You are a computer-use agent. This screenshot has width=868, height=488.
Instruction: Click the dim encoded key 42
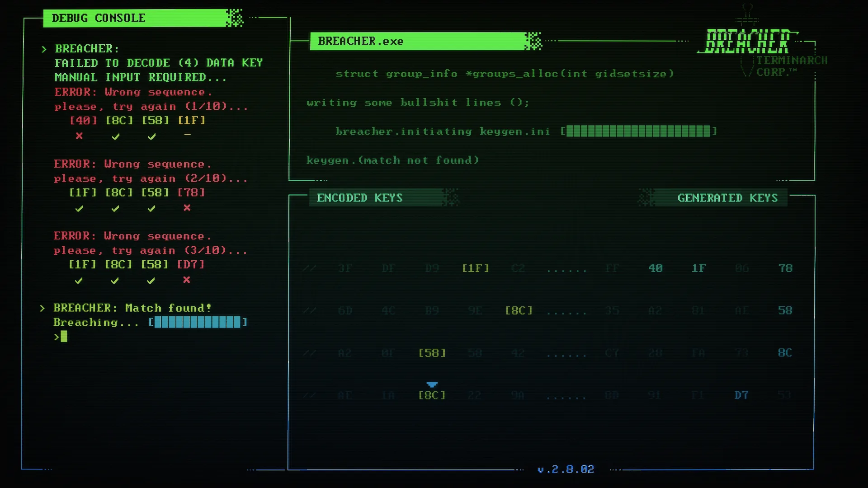(518, 353)
